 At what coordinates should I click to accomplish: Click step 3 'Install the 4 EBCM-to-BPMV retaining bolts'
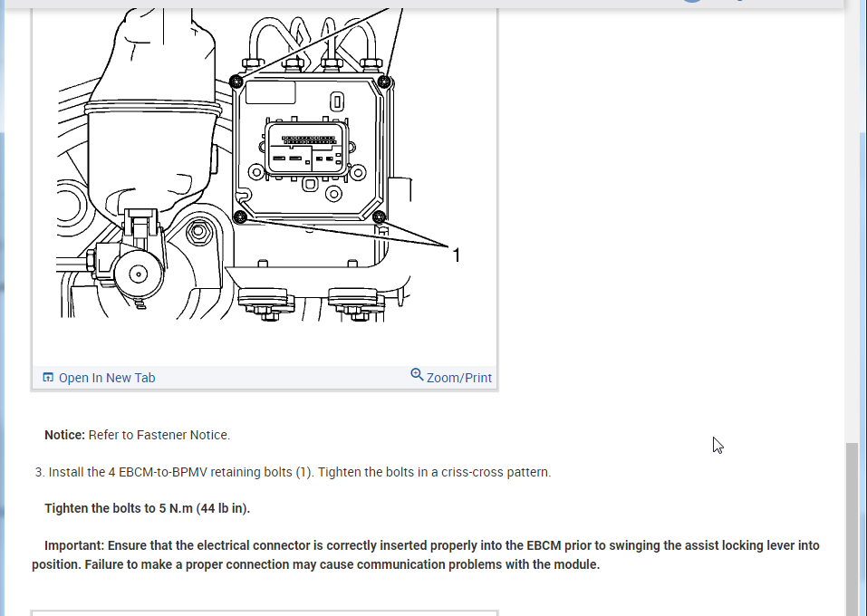(293, 472)
